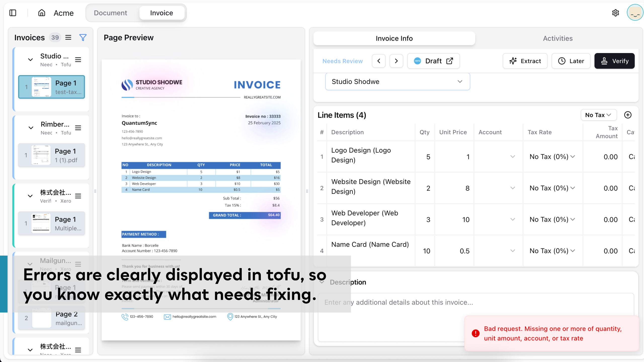This screenshot has width=644, height=362.
Task: Click the Bad request error notification
Action: [x=551, y=333]
